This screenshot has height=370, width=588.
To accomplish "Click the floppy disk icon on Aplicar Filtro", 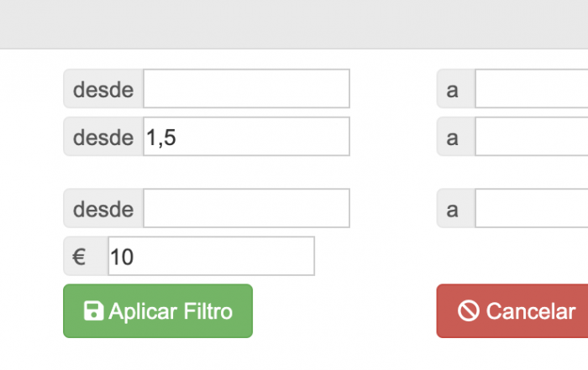I will (x=93, y=310).
